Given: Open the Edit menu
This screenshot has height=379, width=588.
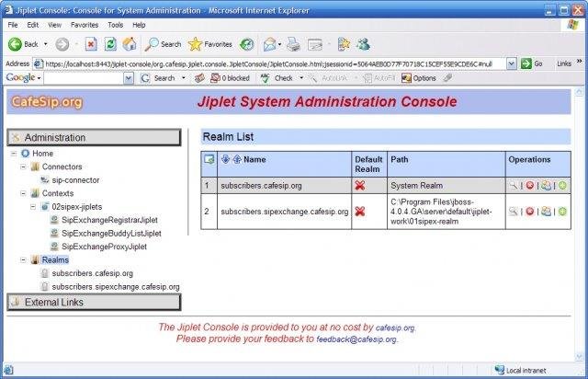Looking at the screenshot, I should pos(33,25).
